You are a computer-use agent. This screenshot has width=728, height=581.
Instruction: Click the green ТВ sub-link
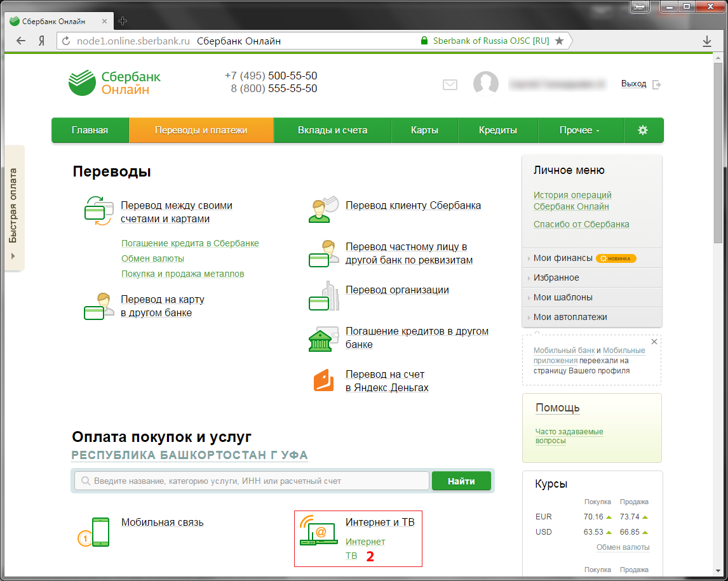[x=351, y=556]
